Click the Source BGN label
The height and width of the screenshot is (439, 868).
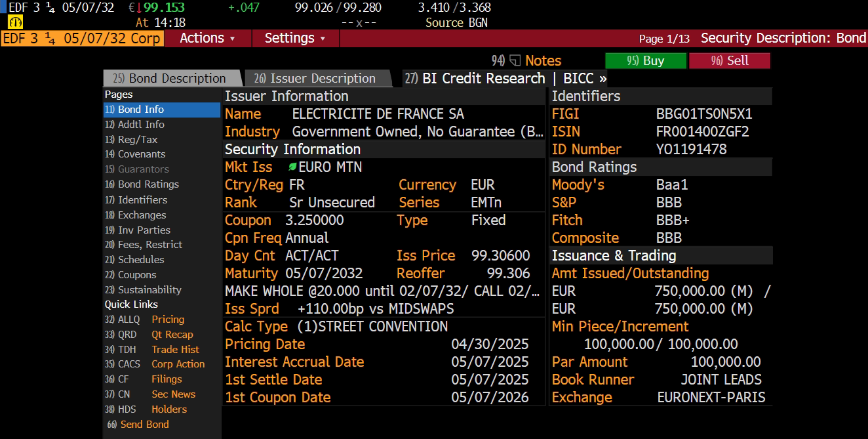pyautogui.click(x=456, y=23)
